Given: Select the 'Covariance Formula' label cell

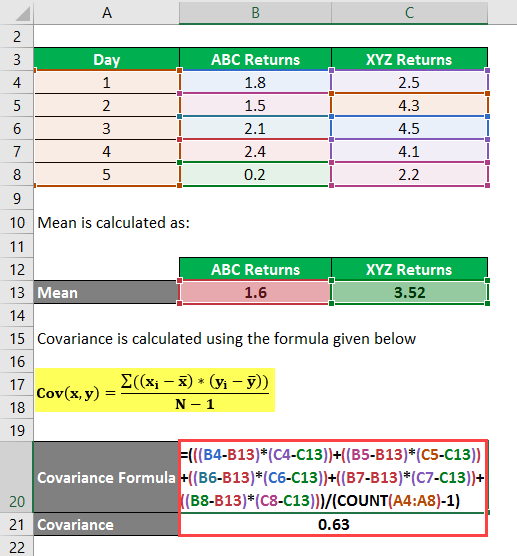Looking at the screenshot, I should (x=106, y=477).
